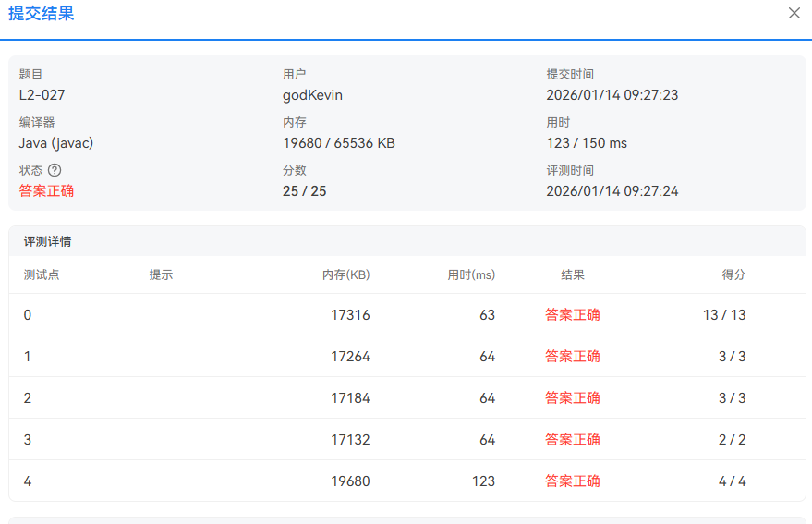Image resolution: width=812 pixels, height=524 pixels.
Task: Click 答案正确 result for test point 2
Action: [573, 397]
